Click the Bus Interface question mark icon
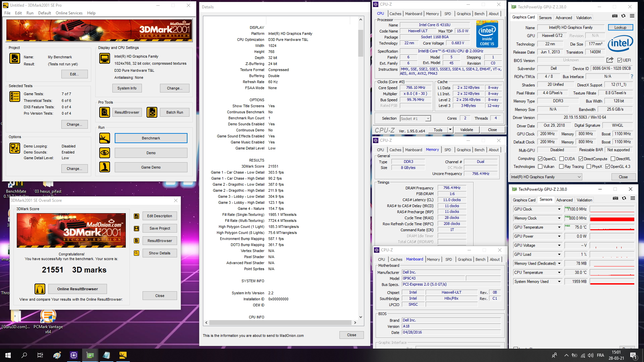This screenshot has height=362, width=644. pos(632,76)
